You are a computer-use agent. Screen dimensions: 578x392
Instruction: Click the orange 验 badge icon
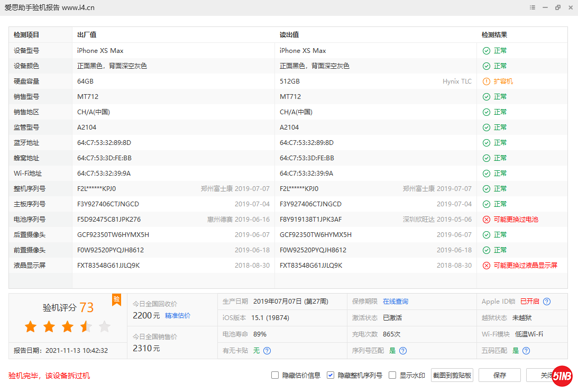pos(116,299)
